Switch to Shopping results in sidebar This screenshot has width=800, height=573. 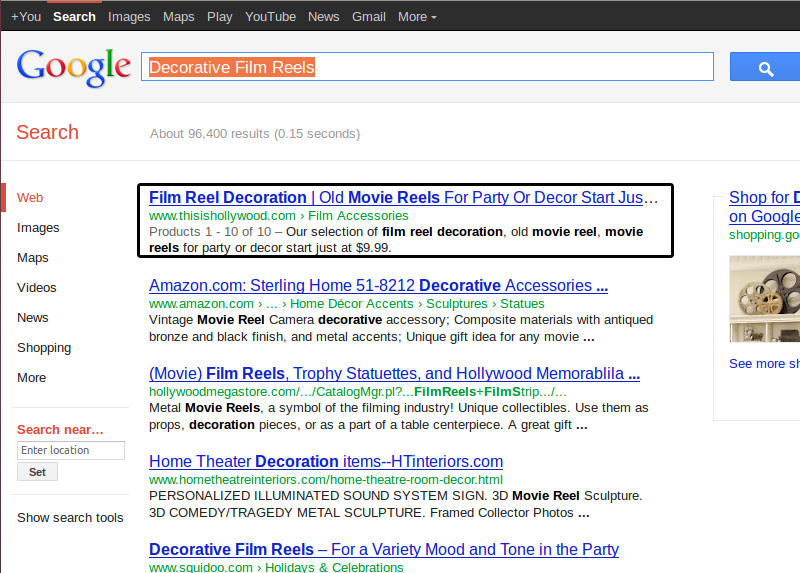(x=44, y=348)
